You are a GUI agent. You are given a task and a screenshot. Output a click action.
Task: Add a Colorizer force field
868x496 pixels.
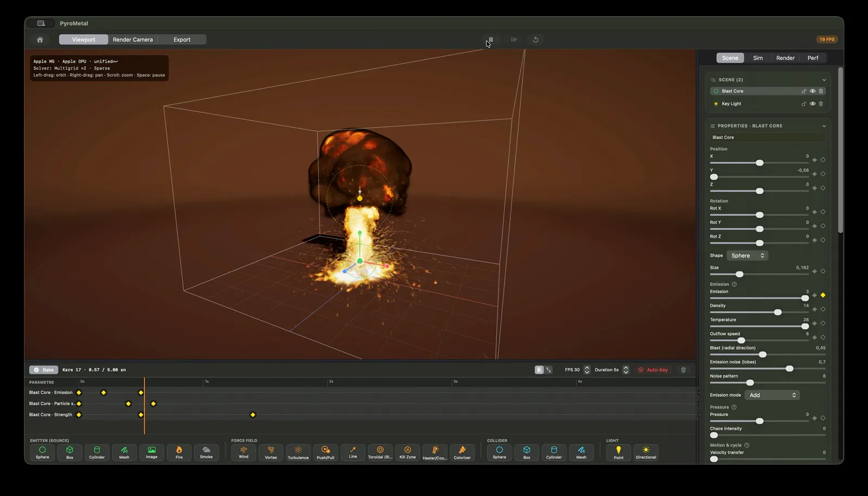coord(462,452)
